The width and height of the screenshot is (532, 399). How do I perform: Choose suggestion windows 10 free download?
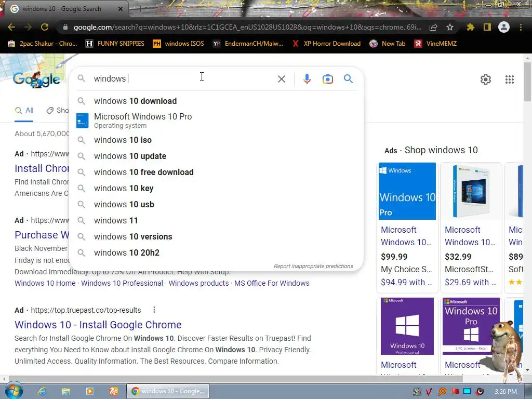click(x=216, y=172)
